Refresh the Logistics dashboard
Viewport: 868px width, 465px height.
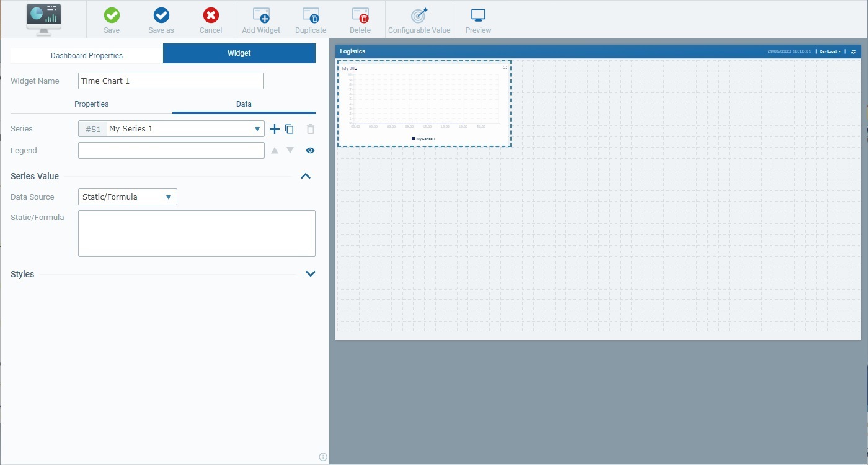click(853, 51)
